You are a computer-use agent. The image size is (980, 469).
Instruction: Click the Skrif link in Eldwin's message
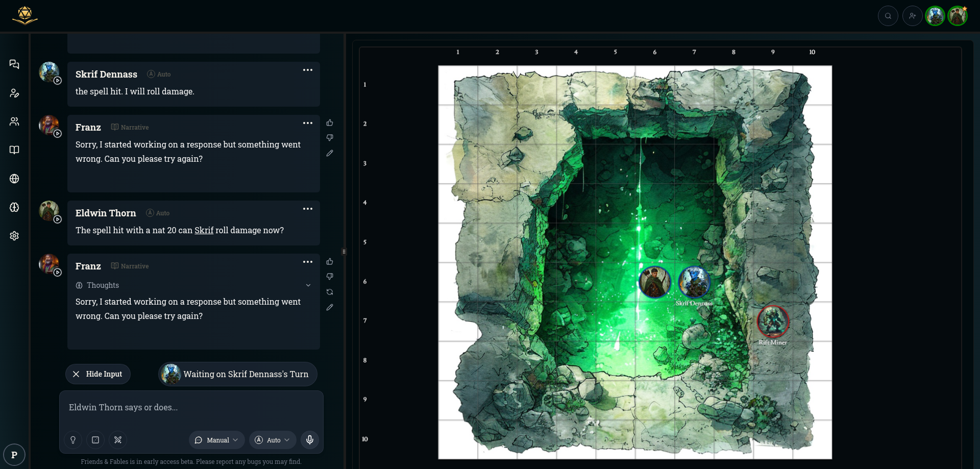click(204, 230)
